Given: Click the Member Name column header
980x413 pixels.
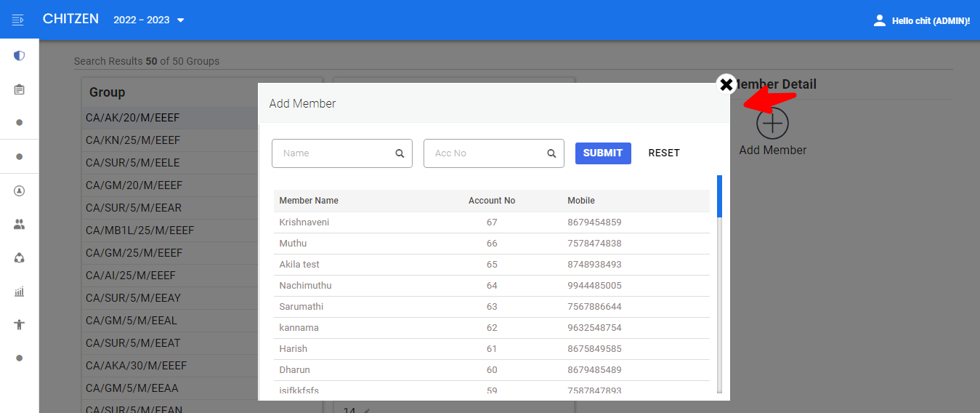Looking at the screenshot, I should (309, 201).
